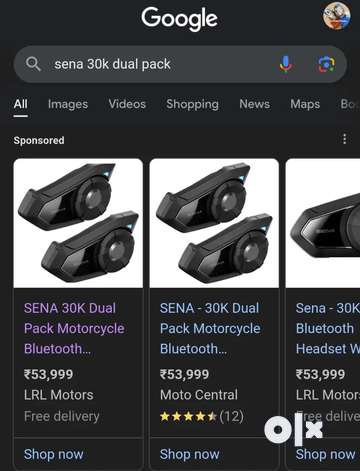Go to the Maps tab

pos(305,104)
